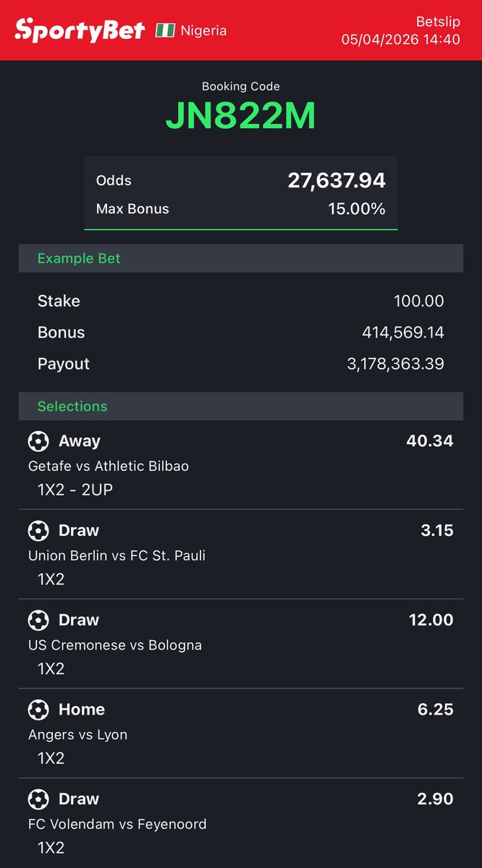Click the SportyBet logo

tap(80, 30)
